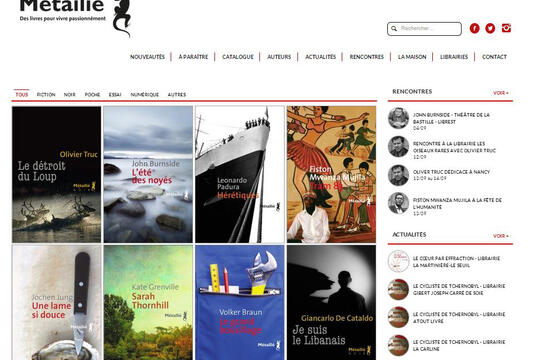Click Voir + next to Rencontres

501,93
